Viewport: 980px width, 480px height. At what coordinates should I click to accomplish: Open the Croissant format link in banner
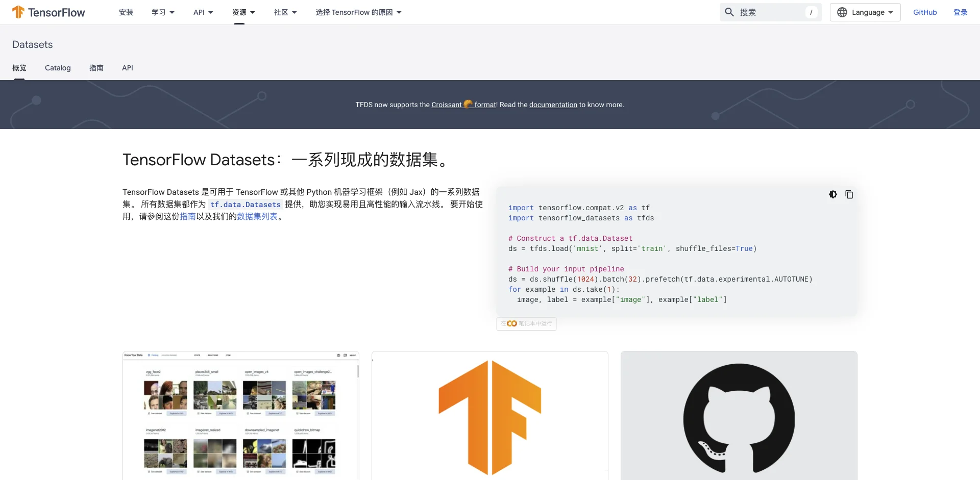[x=464, y=105]
